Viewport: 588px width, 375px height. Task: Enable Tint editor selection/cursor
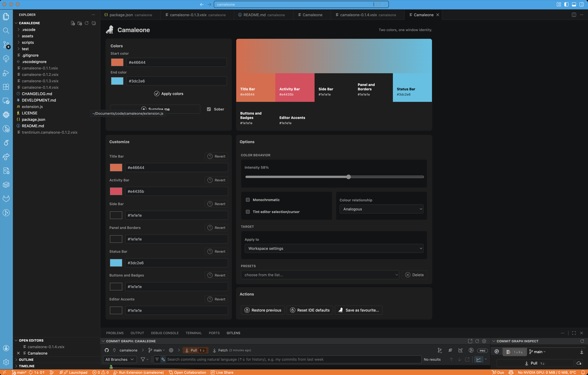248,212
